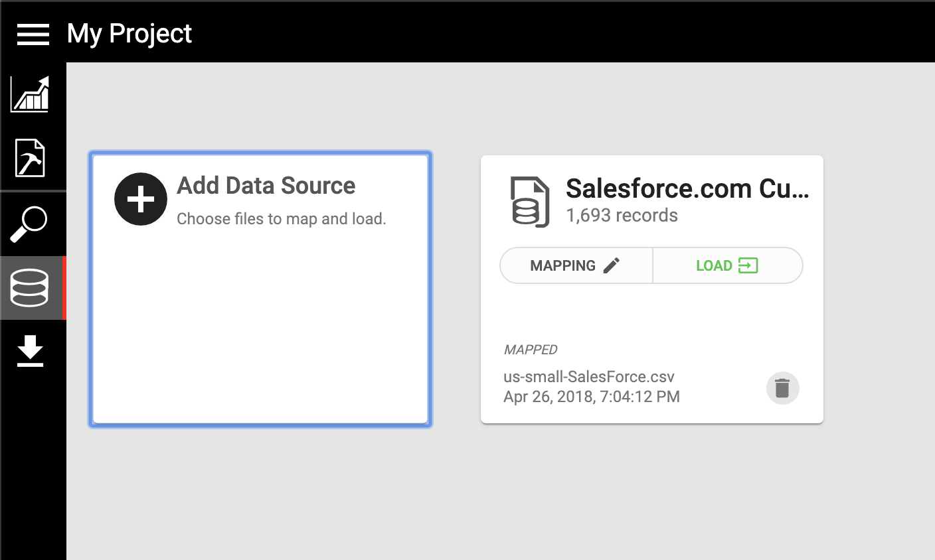The width and height of the screenshot is (935, 560).
Task: Open the analytics chart view in sidebar
Action: coord(30,94)
